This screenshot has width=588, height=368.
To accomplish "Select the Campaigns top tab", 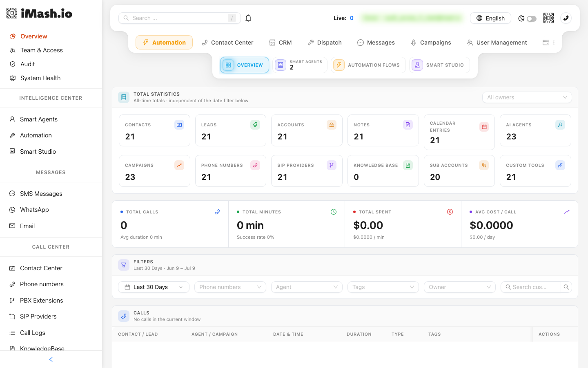I will click(x=431, y=42).
